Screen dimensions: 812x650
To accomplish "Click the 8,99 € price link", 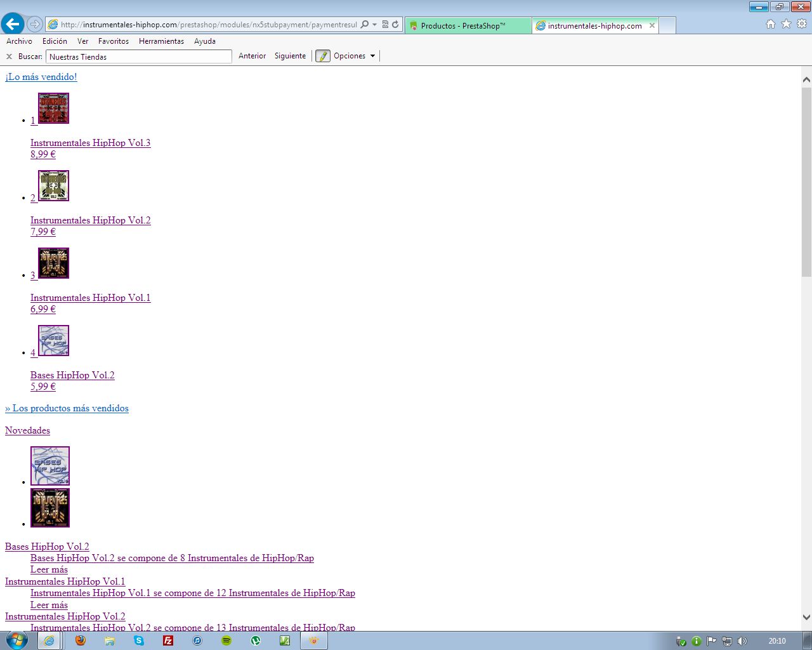I will tap(43, 154).
